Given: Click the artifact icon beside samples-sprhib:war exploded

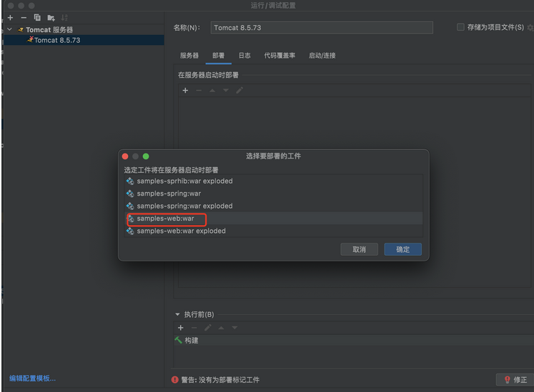Looking at the screenshot, I should (x=130, y=181).
